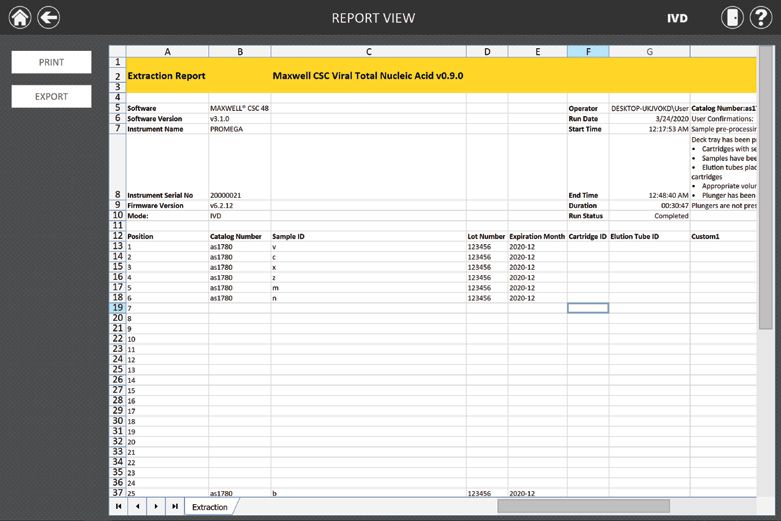
Task: Click the 'Sample ID' heading cell
Action: pos(369,237)
